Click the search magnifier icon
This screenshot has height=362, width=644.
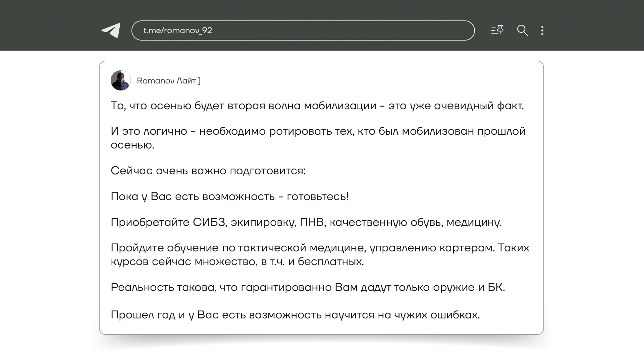pyautogui.click(x=522, y=31)
